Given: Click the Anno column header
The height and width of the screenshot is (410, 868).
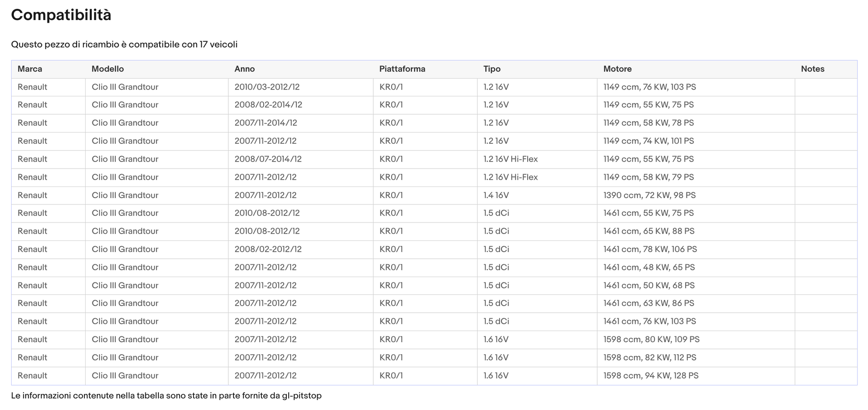Looking at the screenshot, I should click(x=245, y=69).
